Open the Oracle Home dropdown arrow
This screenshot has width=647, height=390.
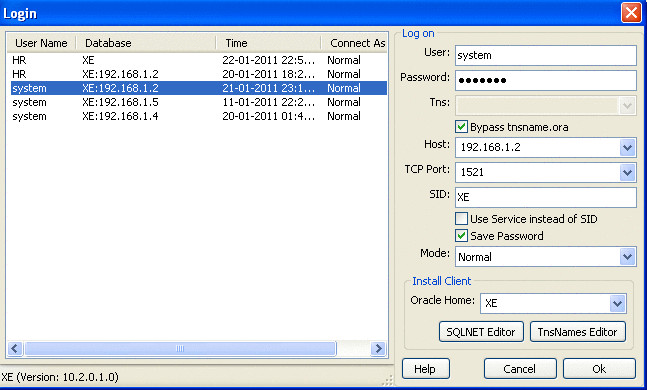pos(617,304)
